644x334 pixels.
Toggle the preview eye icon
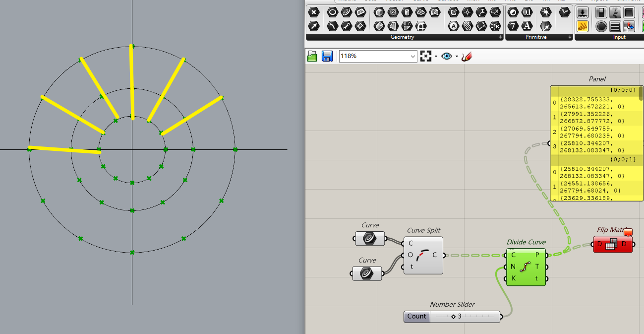click(x=447, y=56)
